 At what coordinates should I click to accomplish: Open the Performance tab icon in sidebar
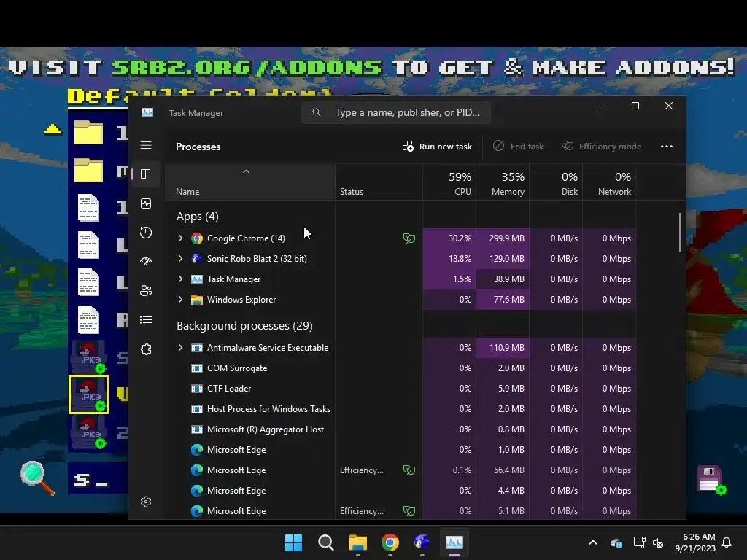146,203
